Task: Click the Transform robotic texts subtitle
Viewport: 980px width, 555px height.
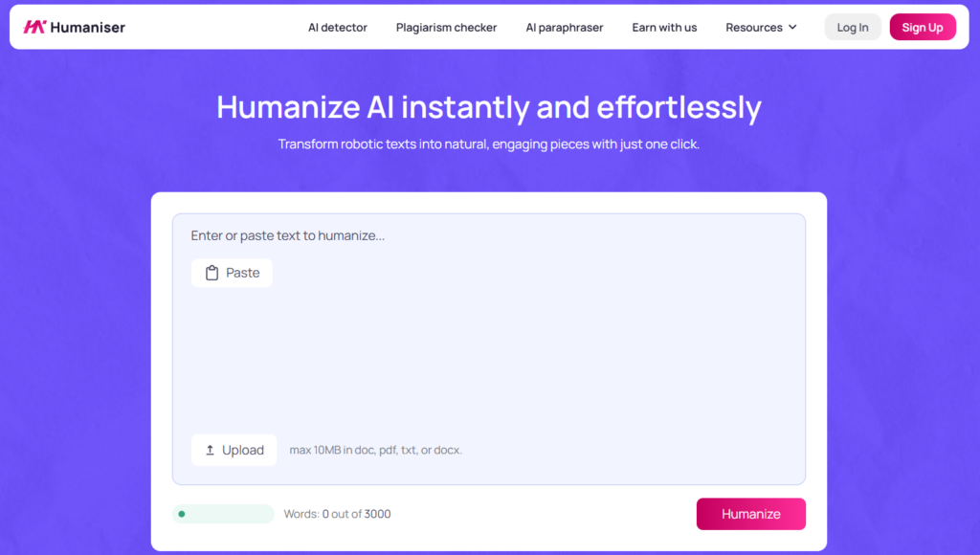Action: tap(489, 144)
